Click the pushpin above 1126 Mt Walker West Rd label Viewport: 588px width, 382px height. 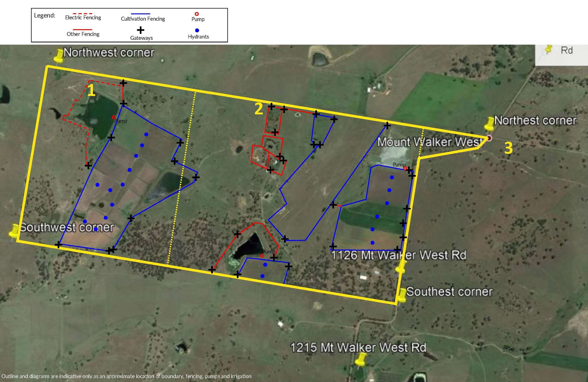pyautogui.click(x=400, y=267)
